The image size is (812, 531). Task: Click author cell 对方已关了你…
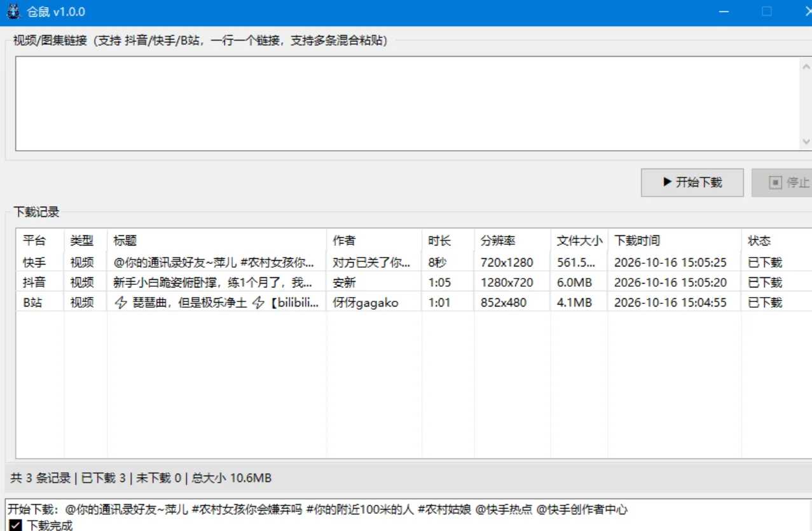point(371,262)
